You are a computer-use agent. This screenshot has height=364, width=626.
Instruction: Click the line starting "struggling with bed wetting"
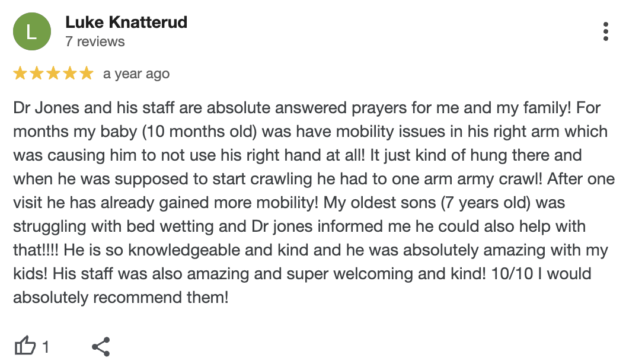[x=299, y=226]
